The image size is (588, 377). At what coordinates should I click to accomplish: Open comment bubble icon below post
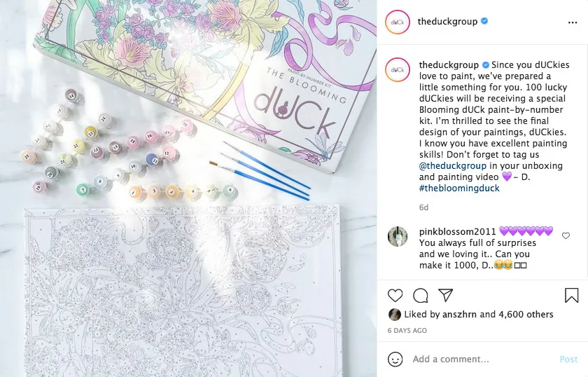(x=421, y=296)
